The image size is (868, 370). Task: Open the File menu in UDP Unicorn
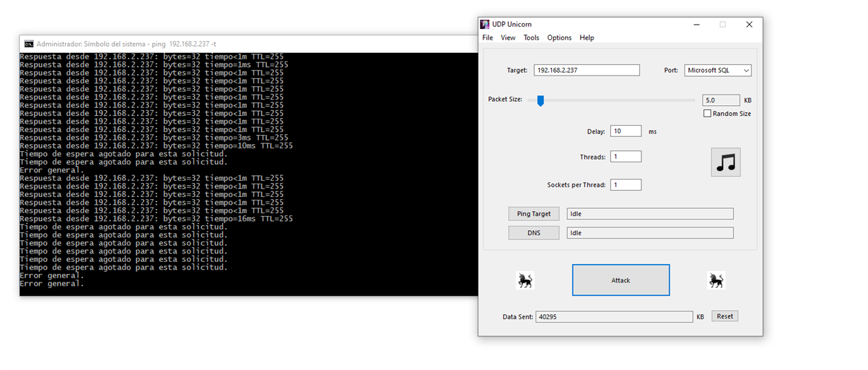tap(488, 38)
